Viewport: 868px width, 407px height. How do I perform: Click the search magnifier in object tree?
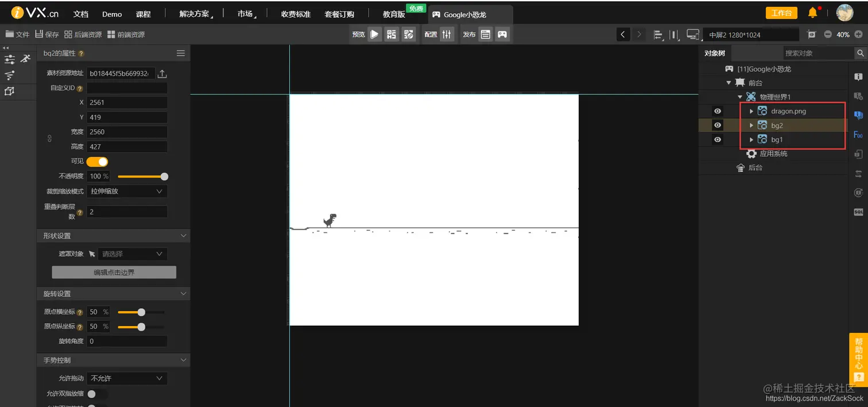[x=861, y=53]
